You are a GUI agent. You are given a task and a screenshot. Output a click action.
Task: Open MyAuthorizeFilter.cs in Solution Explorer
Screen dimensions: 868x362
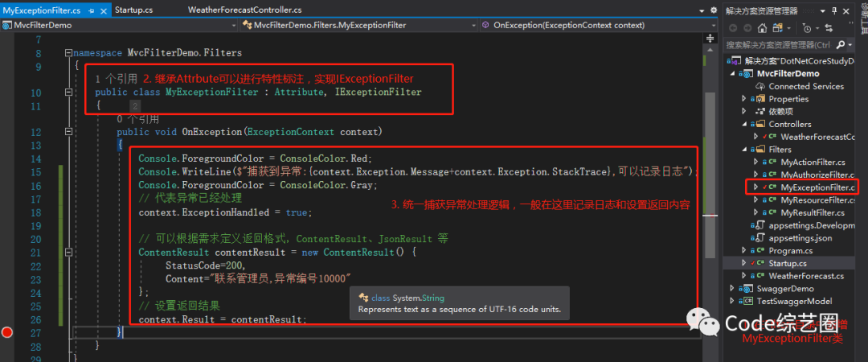(817, 175)
